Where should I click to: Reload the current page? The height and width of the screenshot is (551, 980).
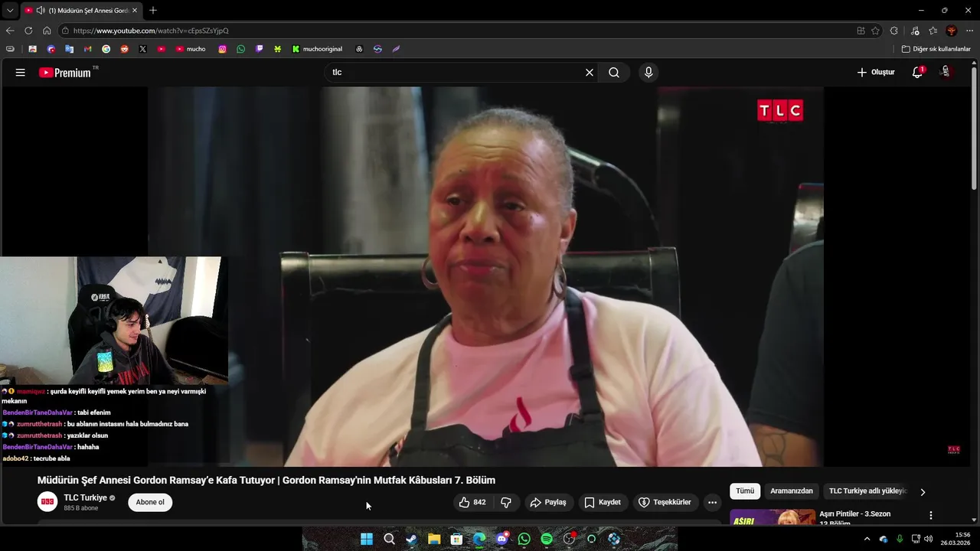[x=28, y=31]
